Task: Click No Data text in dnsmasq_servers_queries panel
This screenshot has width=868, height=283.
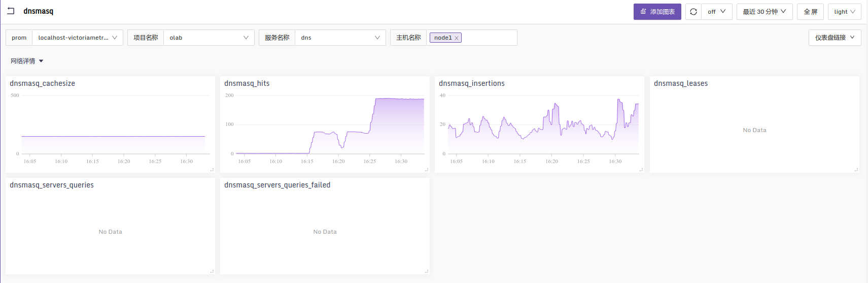Action: (x=110, y=232)
